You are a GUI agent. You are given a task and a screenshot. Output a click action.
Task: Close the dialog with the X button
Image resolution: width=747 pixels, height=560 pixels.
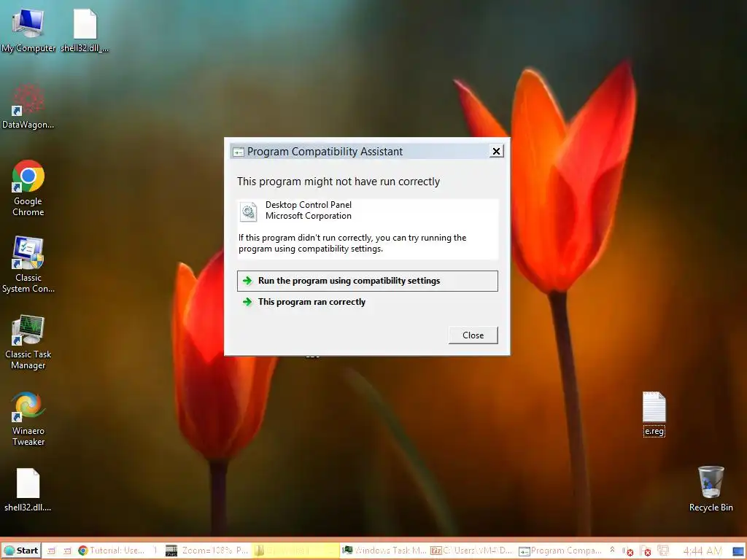click(x=496, y=152)
